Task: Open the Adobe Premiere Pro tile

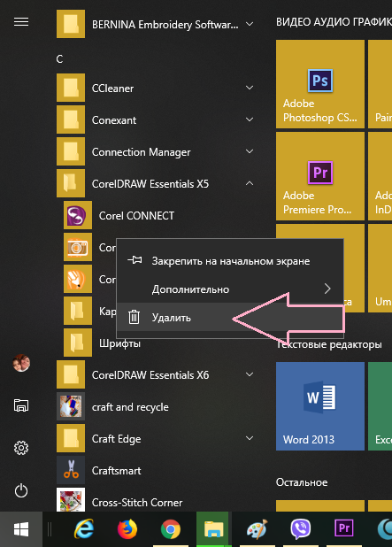Action: point(320,176)
